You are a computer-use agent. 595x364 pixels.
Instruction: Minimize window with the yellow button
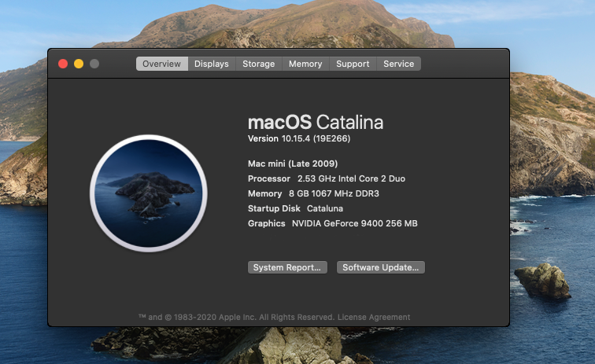[79, 64]
